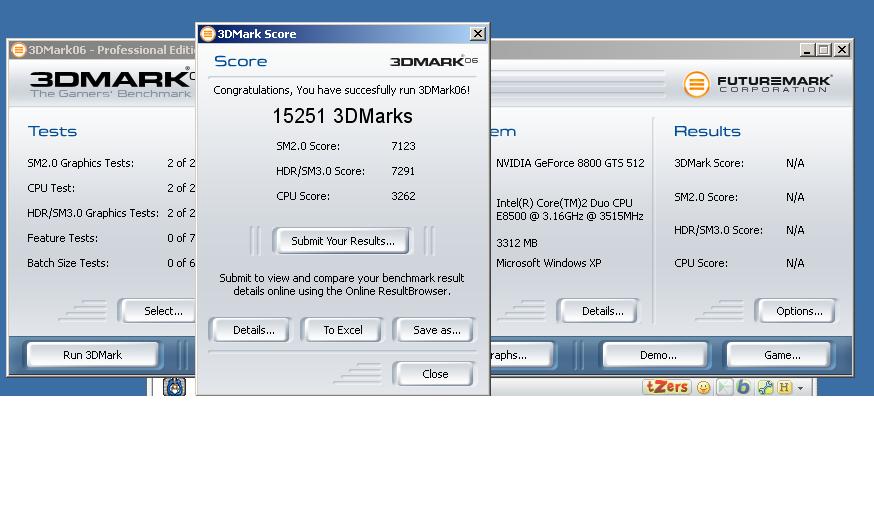Close the 3DMark06 main window
The height and width of the screenshot is (512, 874).
click(x=842, y=50)
